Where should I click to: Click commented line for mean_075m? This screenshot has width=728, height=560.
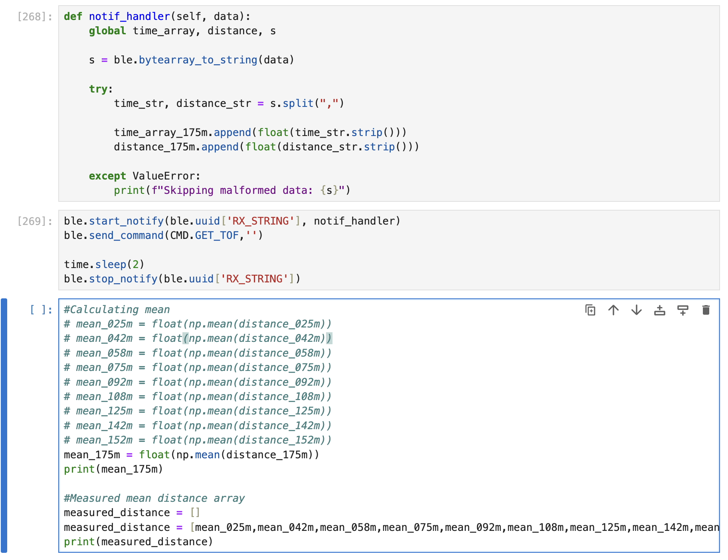198,367
